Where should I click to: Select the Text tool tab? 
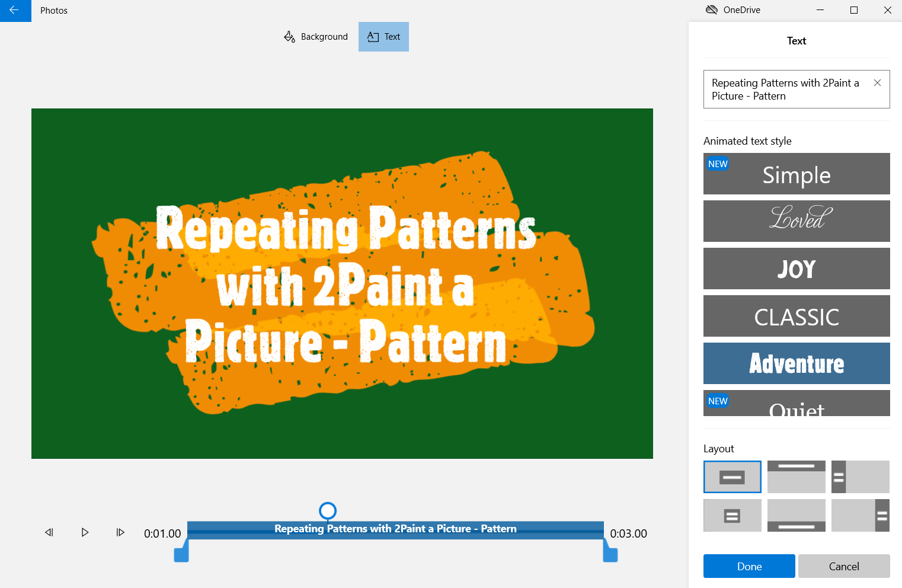pyautogui.click(x=383, y=37)
